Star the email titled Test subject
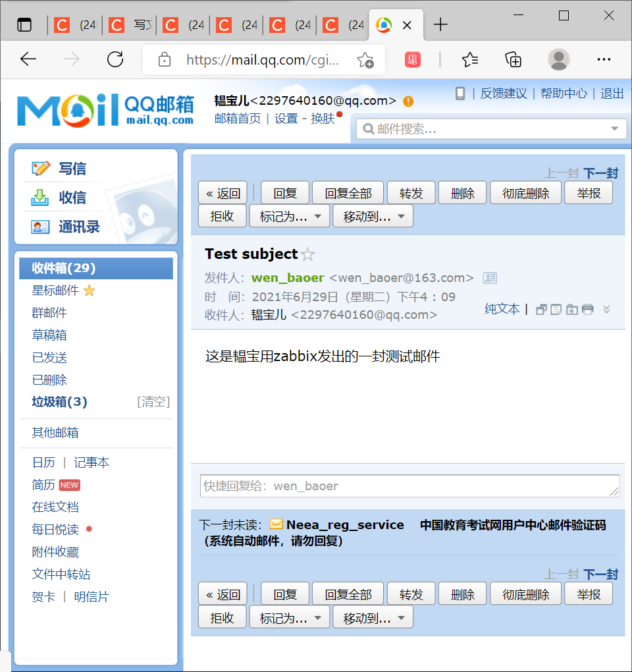Screen dimensions: 632x672 pos(307,254)
